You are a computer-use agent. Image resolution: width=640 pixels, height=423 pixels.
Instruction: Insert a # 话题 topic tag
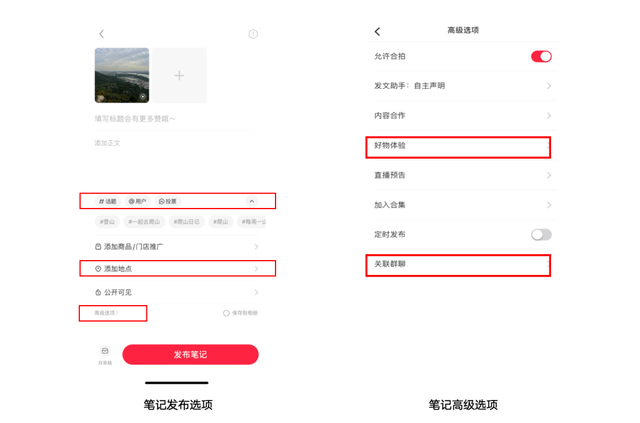pos(108,201)
